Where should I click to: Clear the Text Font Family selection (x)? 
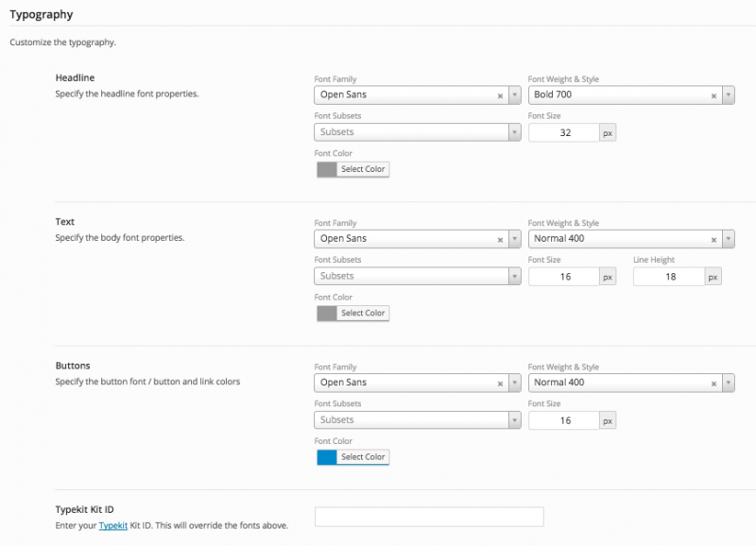coord(500,239)
